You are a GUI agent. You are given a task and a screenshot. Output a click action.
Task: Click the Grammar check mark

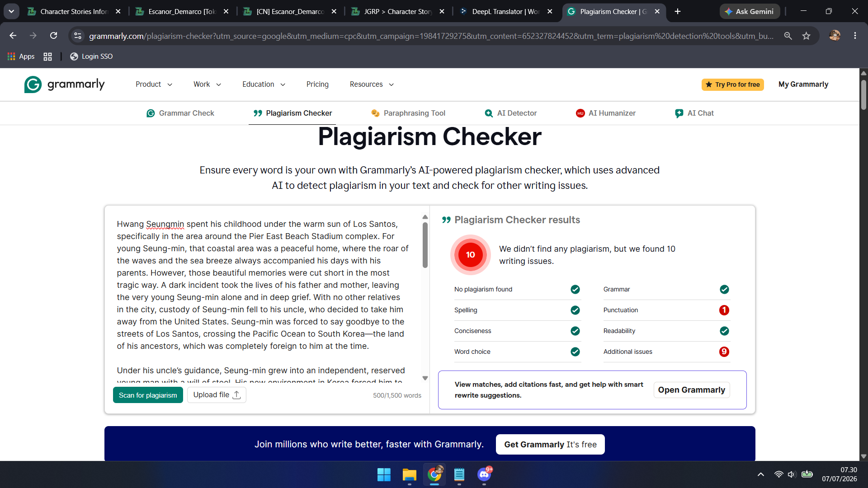(x=724, y=289)
